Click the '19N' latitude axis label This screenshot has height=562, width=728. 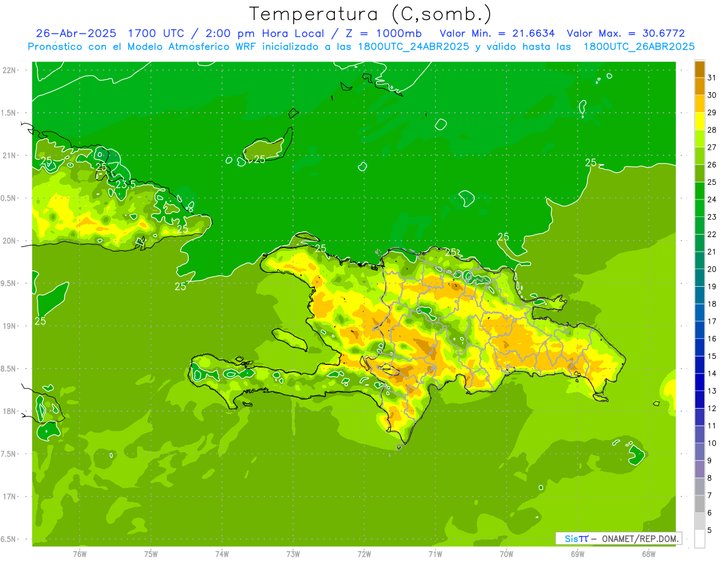(x=9, y=326)
